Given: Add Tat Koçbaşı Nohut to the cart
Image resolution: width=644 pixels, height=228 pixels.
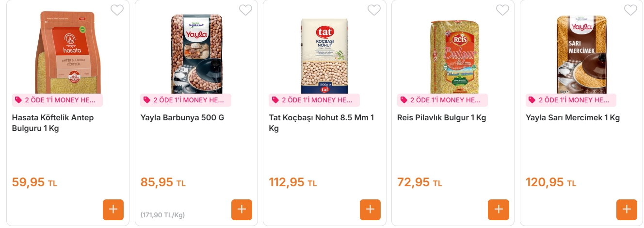Looking at the screenshot, I should 370,210.
